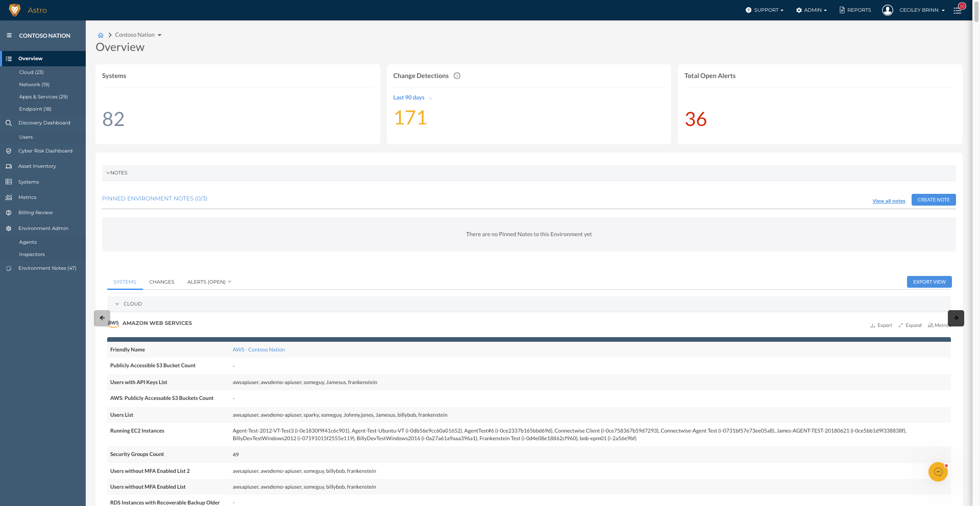Expand the Amazon Web Services panel

(910, 325)
